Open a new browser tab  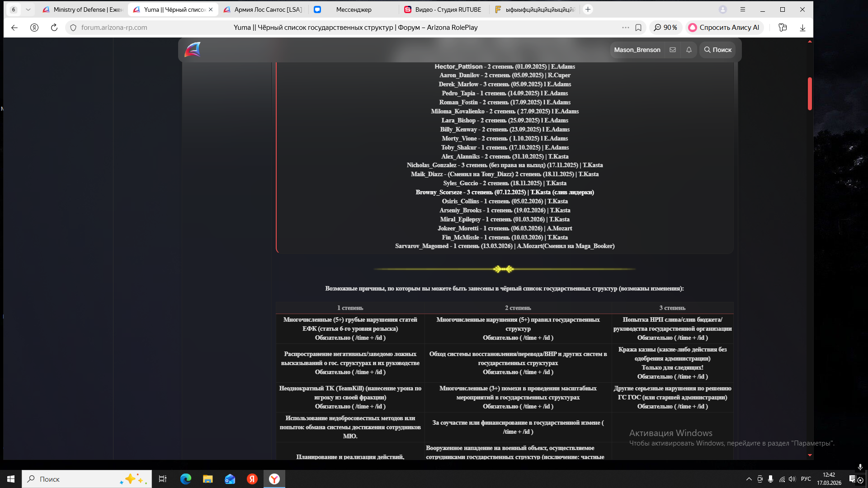pyautogui.click(x=588, y=9)
